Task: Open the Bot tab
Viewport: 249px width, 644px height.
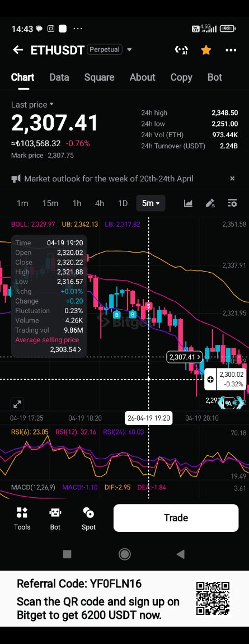Action: coord(215,77)
